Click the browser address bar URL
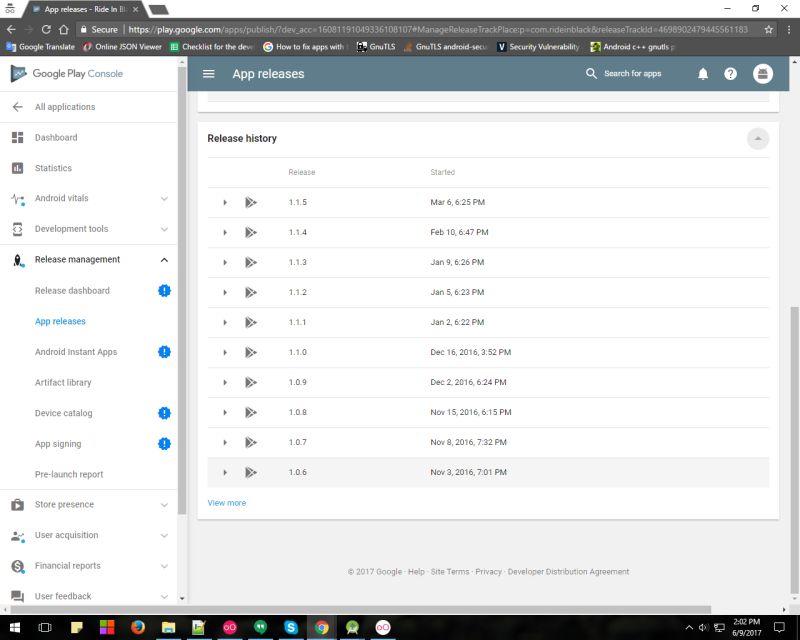The image size is (800, 640). click(x=438, y=30)
